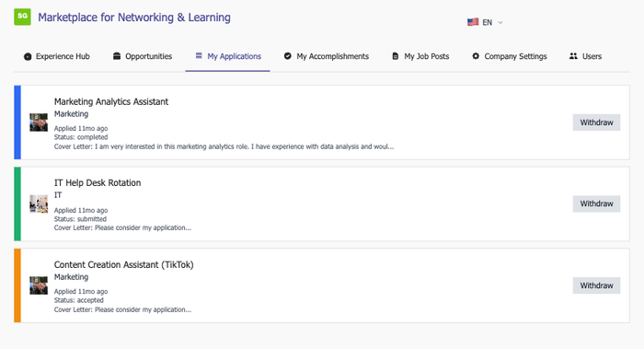This screenshot has width=644, height=349.
Task: Click the "Marketing" label under Content Creation Assistant
Action: tap(71, 277)
